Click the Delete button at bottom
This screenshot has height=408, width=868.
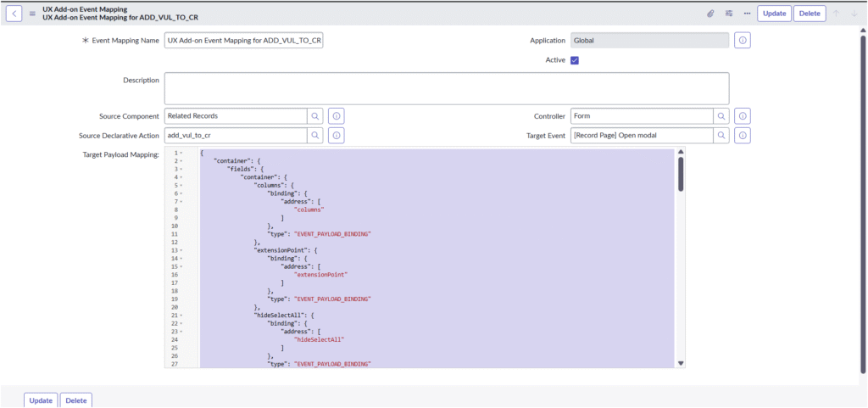pos(75,400)
